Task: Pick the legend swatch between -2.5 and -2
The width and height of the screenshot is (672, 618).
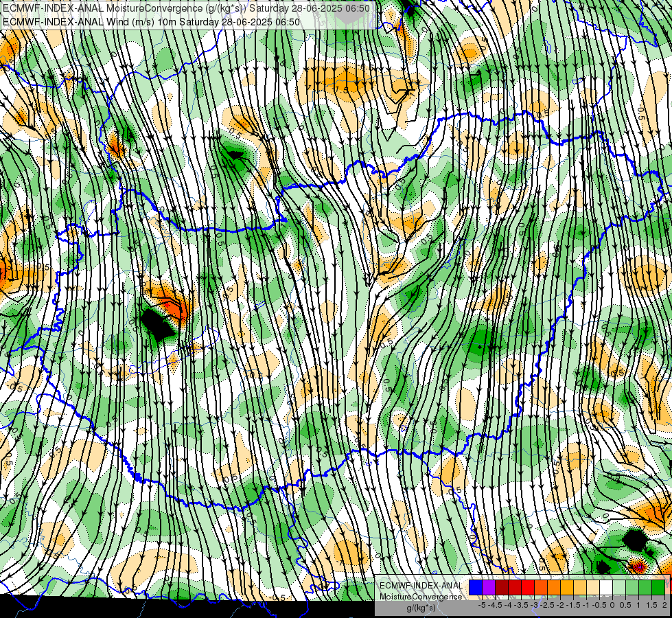Action: (x=554, y=588)
